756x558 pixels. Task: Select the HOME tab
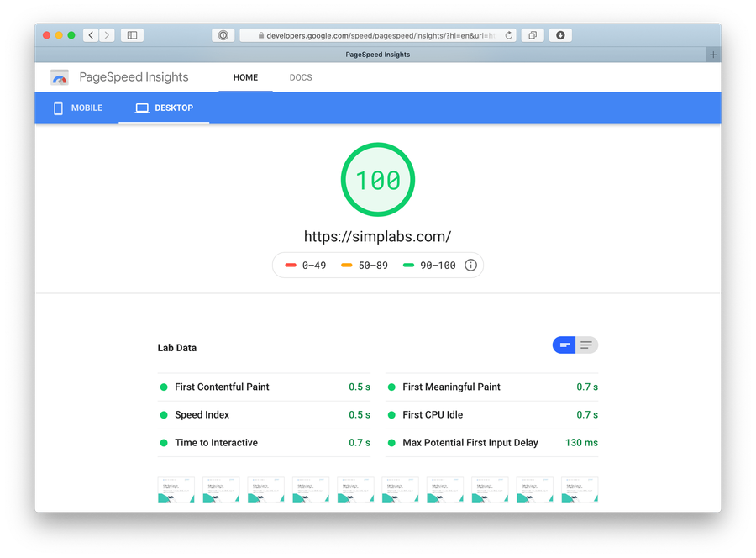pos(245,77)
